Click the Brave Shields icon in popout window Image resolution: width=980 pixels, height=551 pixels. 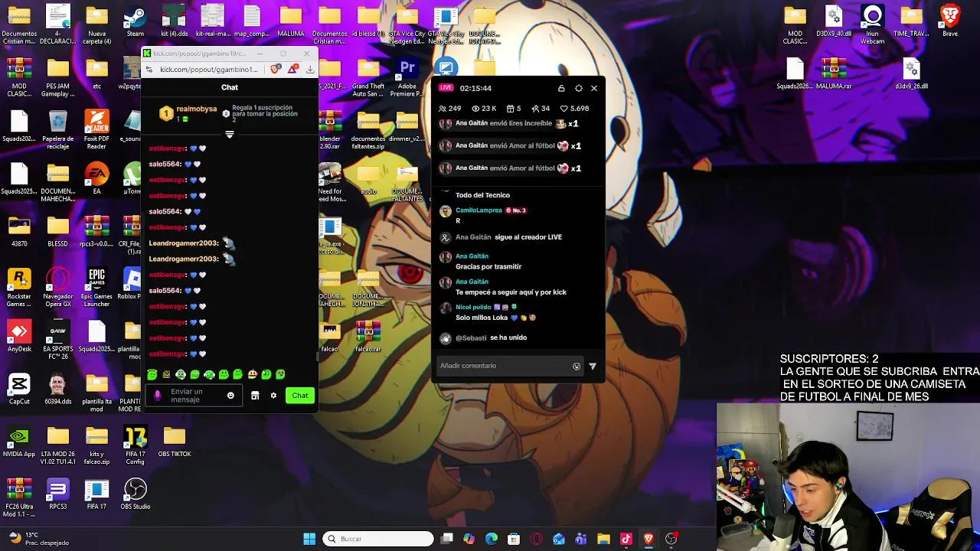[276, 69]
